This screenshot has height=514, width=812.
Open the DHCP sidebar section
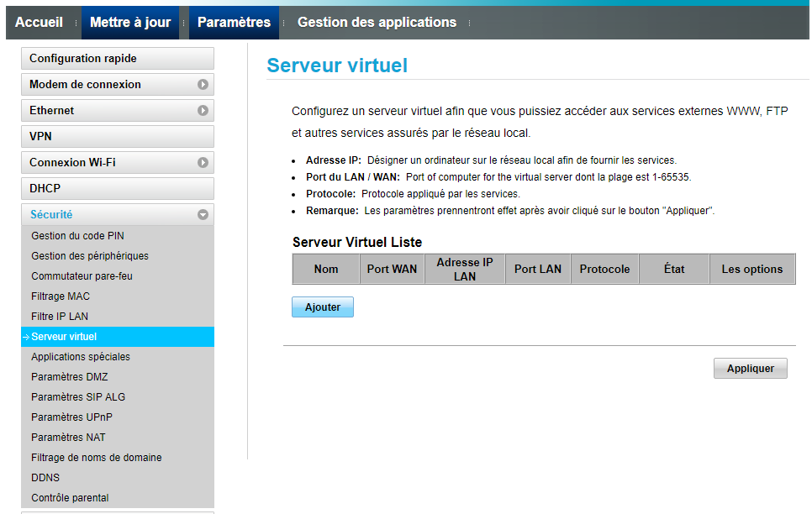pos(117,189)
